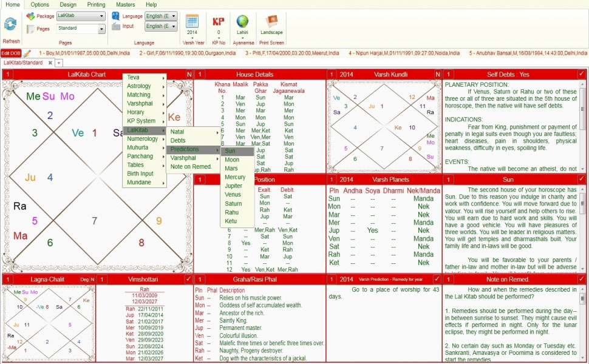Click the 1 button in Varsh Planets header

[332, 180]
